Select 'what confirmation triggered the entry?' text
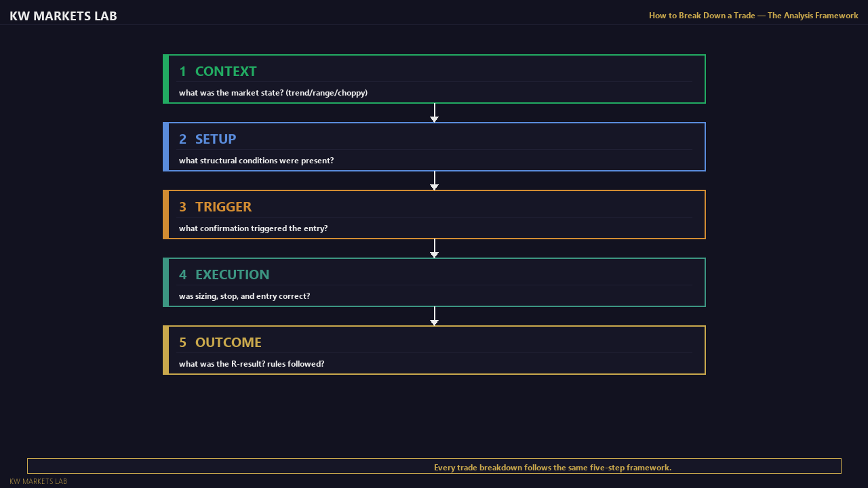 (253, 228)
